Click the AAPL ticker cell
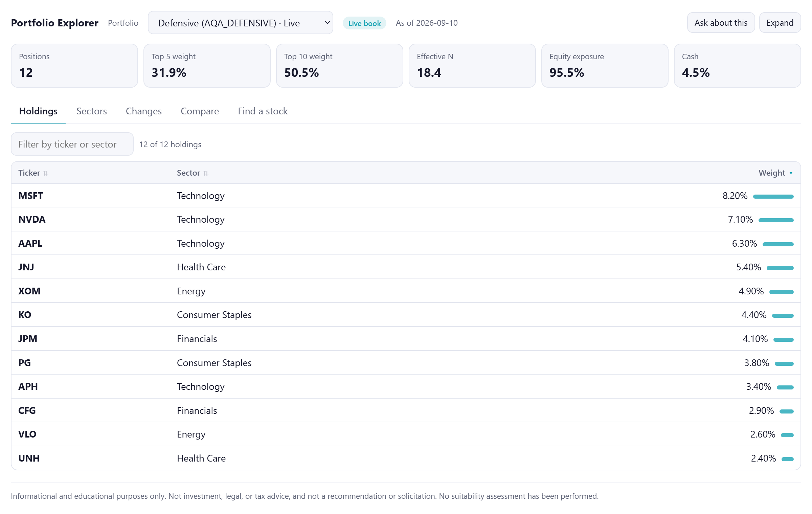 [30, 244]
